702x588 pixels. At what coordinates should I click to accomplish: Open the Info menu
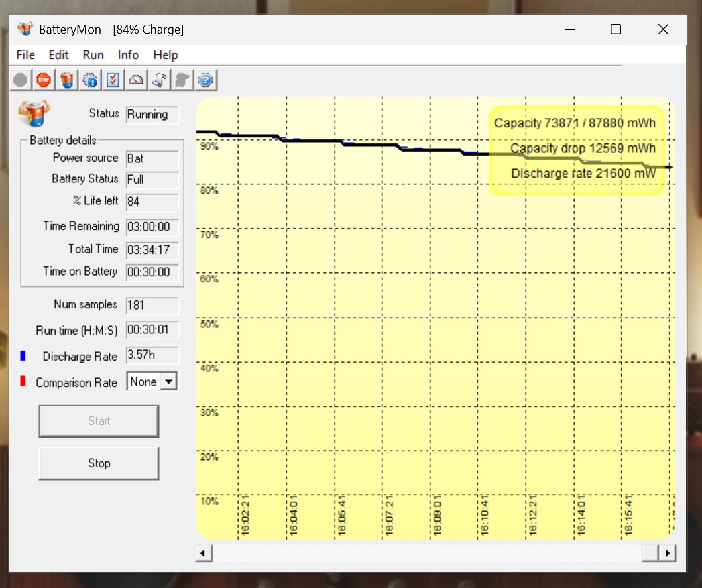128,54
